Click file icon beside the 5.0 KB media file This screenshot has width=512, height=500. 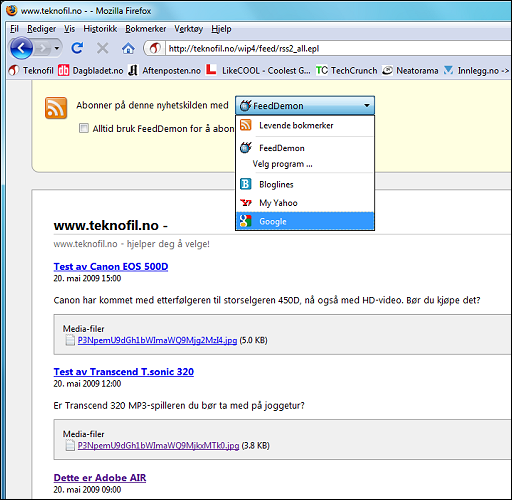[x=70, y=340]
